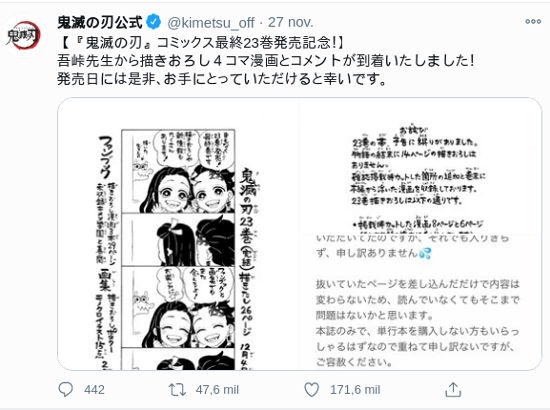Viewport: 550px width, 410px height.
Task: Click the 171,6 mil likes count
Action: pos(355,390)
